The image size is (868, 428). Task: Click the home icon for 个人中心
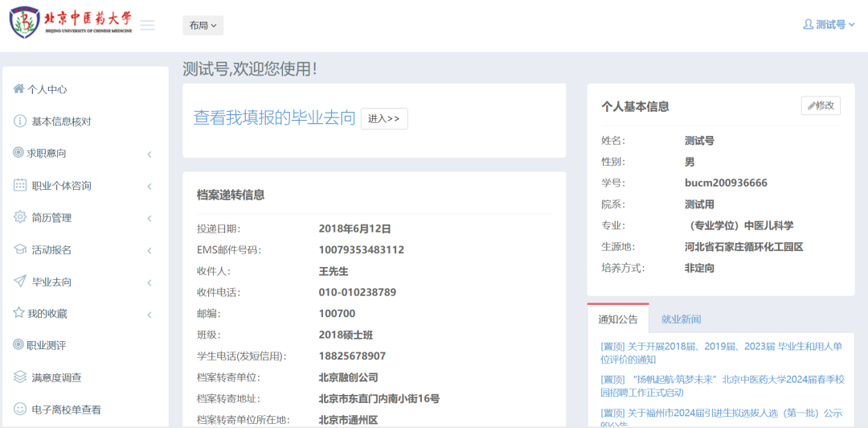(18, 88)
